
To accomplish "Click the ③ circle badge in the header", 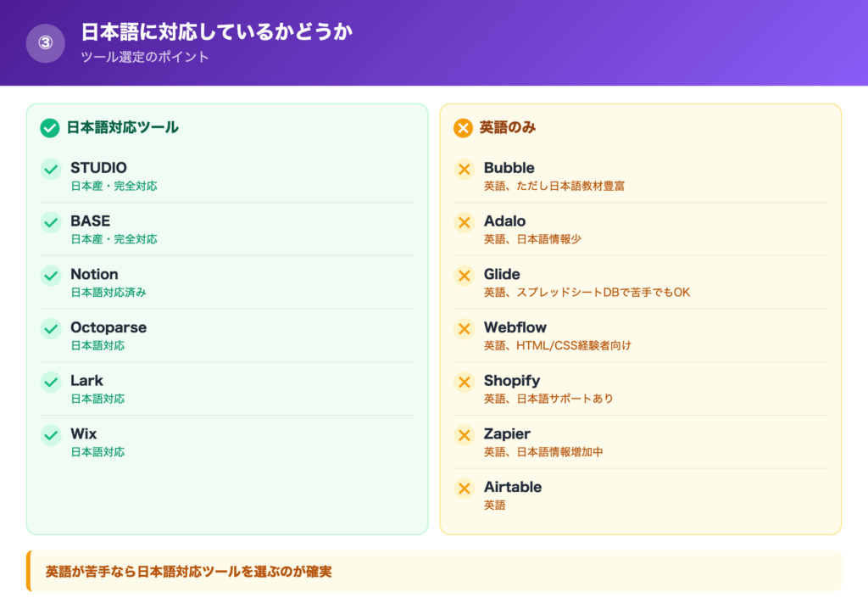I will [x=44, y=41].
